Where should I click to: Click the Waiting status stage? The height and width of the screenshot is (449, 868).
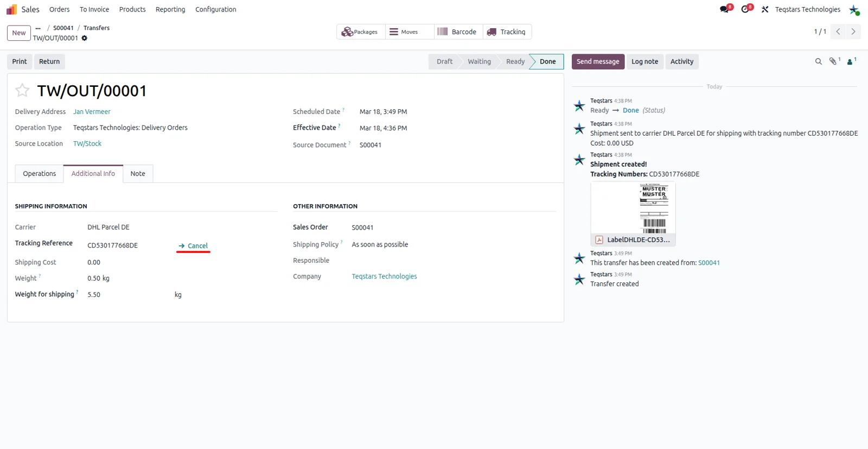click(x=479, y=61)
